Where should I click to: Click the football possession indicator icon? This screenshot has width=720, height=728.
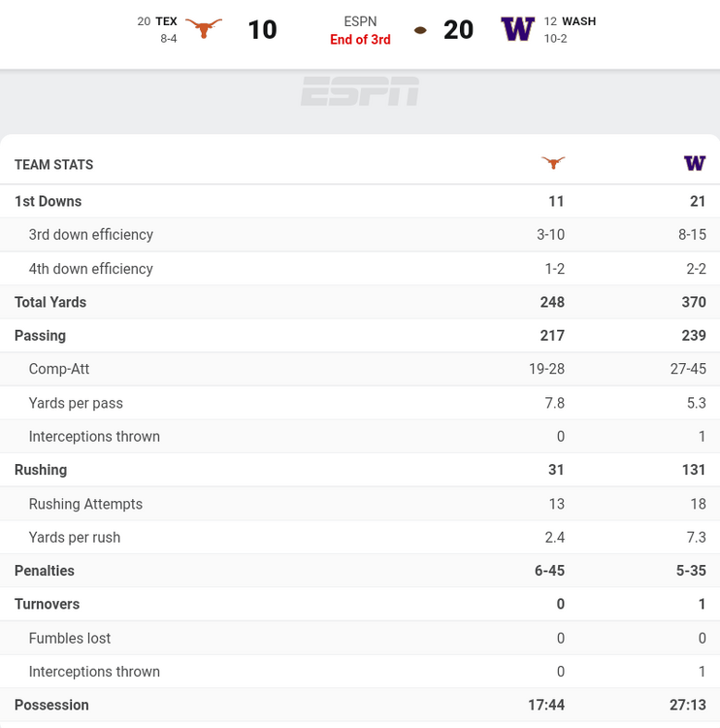pos(420,30)
